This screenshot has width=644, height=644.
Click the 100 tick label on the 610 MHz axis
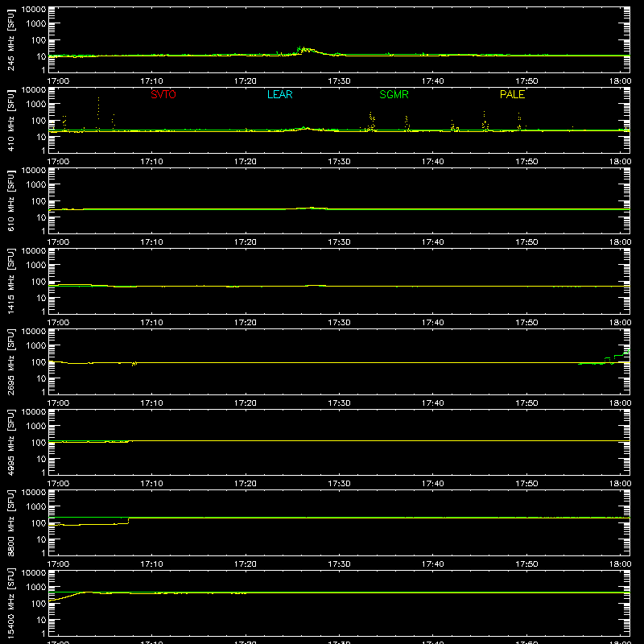39,201
